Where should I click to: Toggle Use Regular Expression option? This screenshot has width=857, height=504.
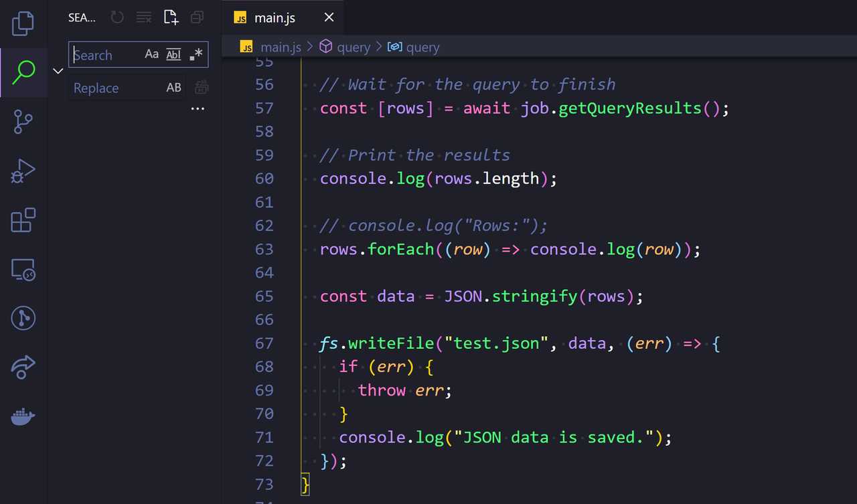(x=196, y=55)
